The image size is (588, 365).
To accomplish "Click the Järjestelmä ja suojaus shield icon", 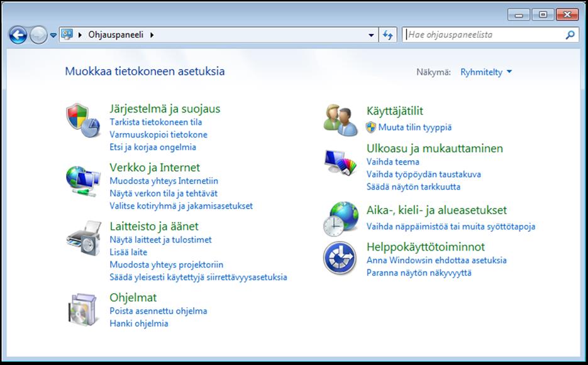I will (83, 120).
